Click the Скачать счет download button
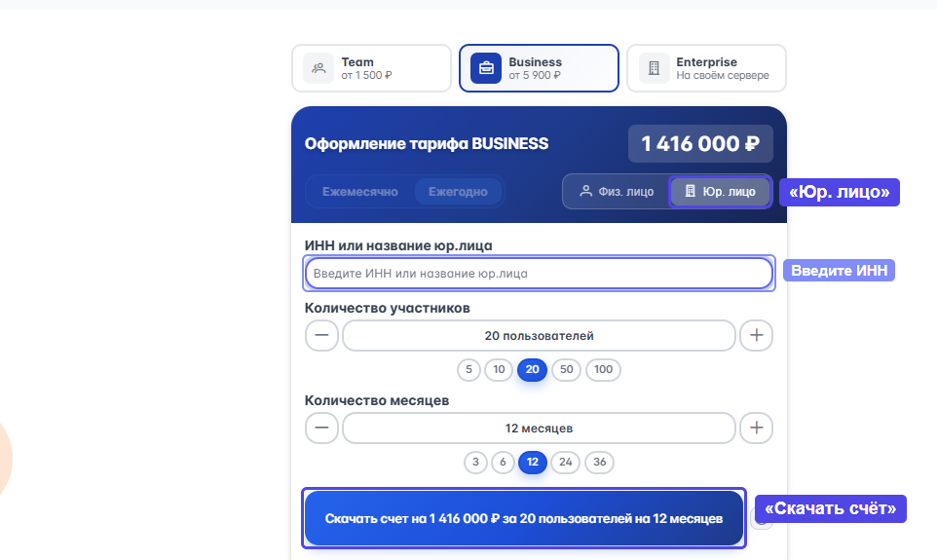The width and height of the screenshot is (937, 560). 523,518
